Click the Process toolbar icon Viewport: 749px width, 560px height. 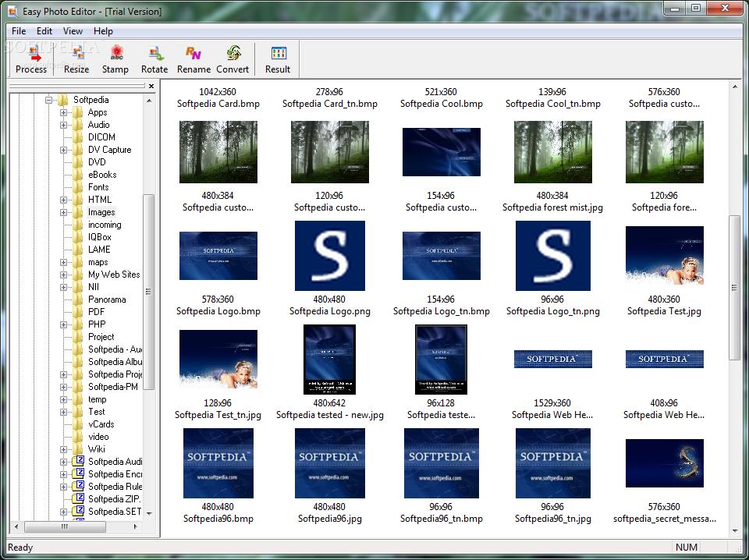31,60
